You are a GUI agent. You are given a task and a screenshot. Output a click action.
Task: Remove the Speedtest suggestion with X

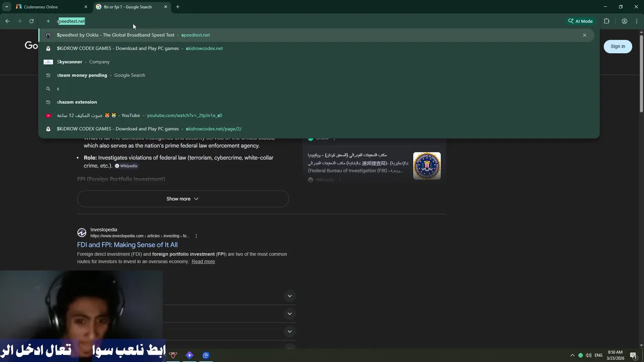[585, 35]
